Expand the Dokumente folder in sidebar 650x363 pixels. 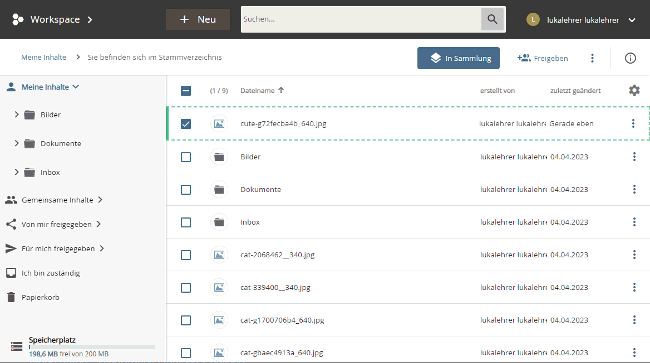click(x=17, y=143)
